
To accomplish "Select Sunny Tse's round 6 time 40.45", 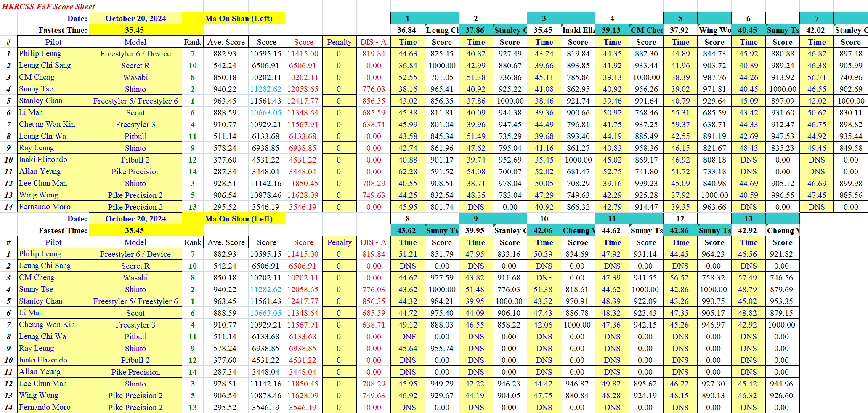I will pyautogui.click(x=749, y=89).
